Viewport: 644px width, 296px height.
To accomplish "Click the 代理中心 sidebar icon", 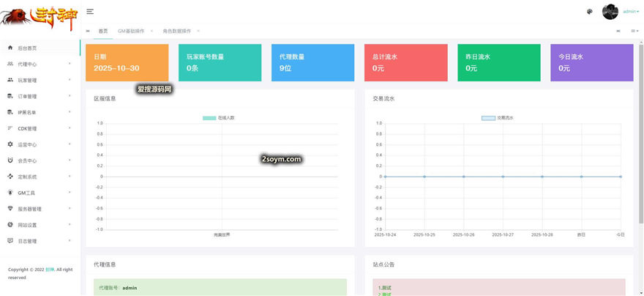I will click(10, 64).
